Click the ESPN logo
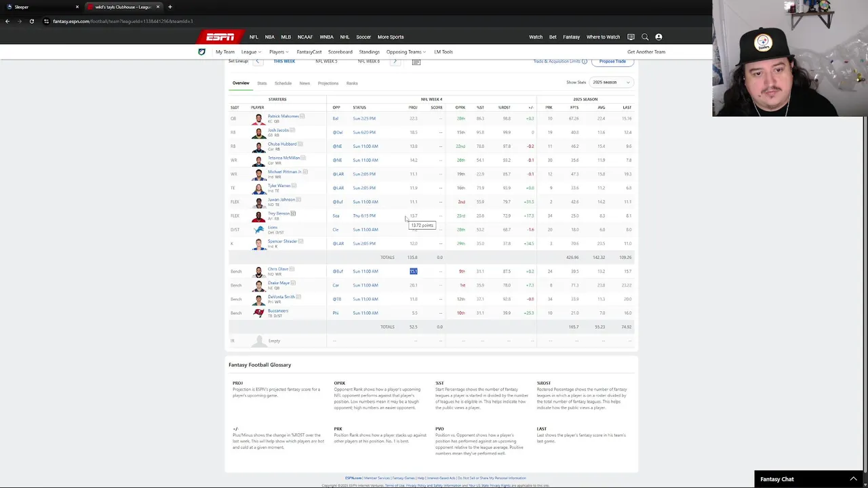868x488 pixels. [x=220, y=37]
